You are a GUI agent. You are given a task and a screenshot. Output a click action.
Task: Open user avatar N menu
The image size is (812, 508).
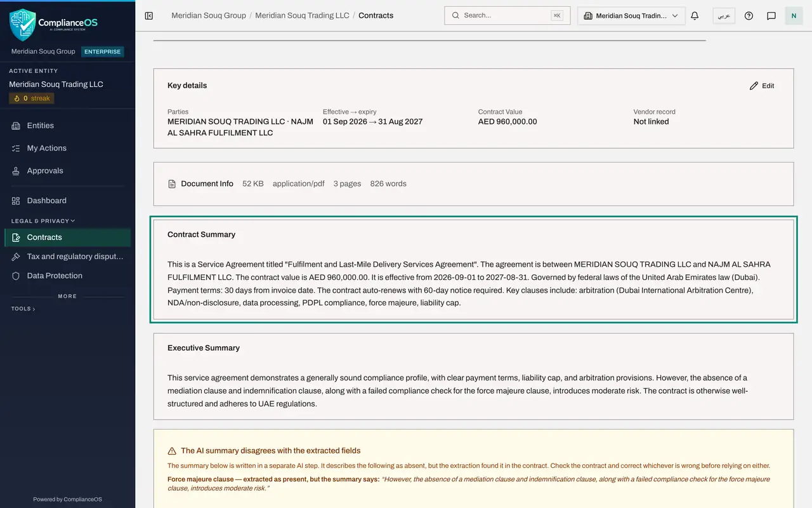794,16
